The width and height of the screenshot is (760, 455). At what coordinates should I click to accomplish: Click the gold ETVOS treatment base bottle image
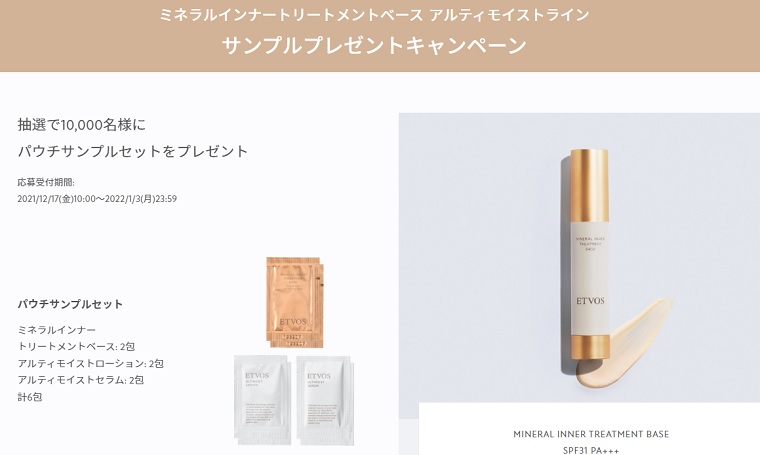tap(588, 254)
